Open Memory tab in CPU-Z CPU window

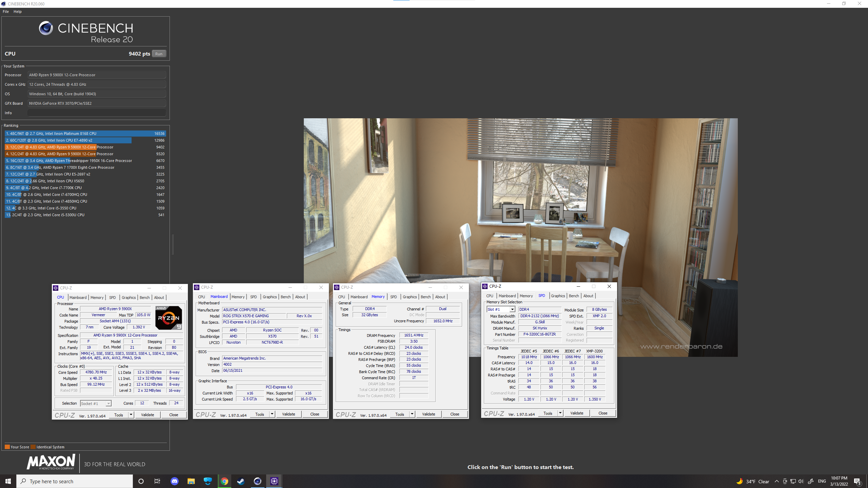[97, 298]
